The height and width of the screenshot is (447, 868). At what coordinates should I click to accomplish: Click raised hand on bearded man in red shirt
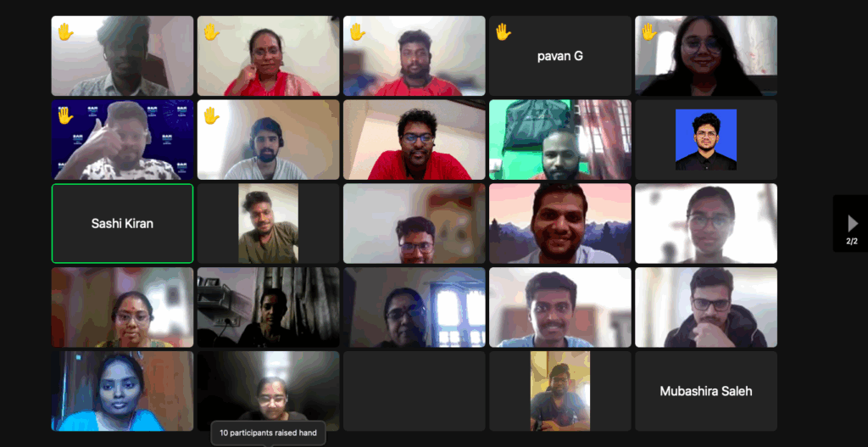tap(357, 31)
